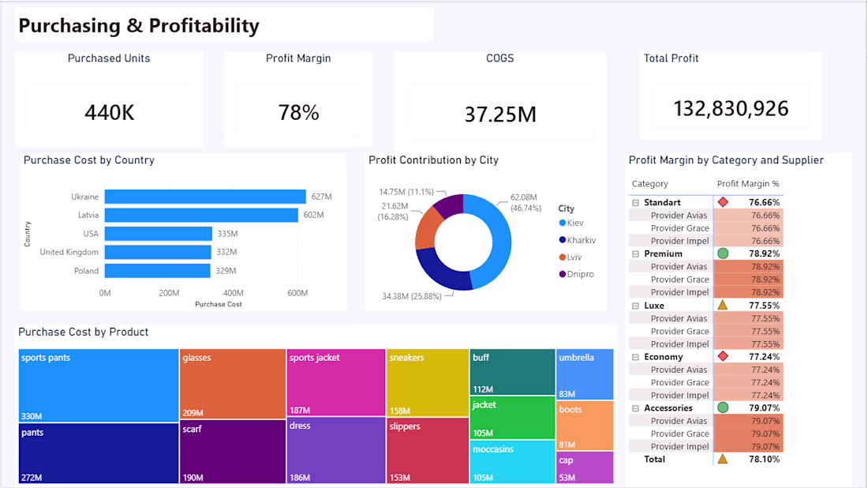This screenshot has height=488, width=868.
Task: Click Provider Impel under Standart
Action: [679, 241]
